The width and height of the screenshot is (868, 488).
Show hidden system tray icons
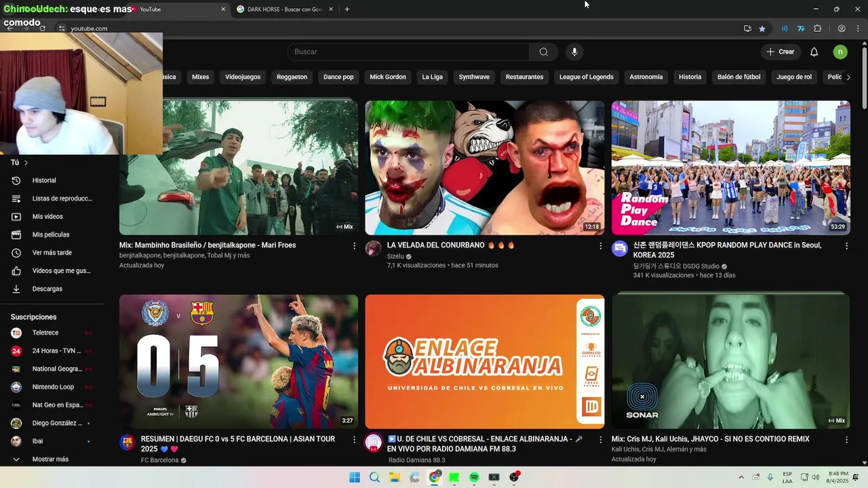click(x=741, y=477)
